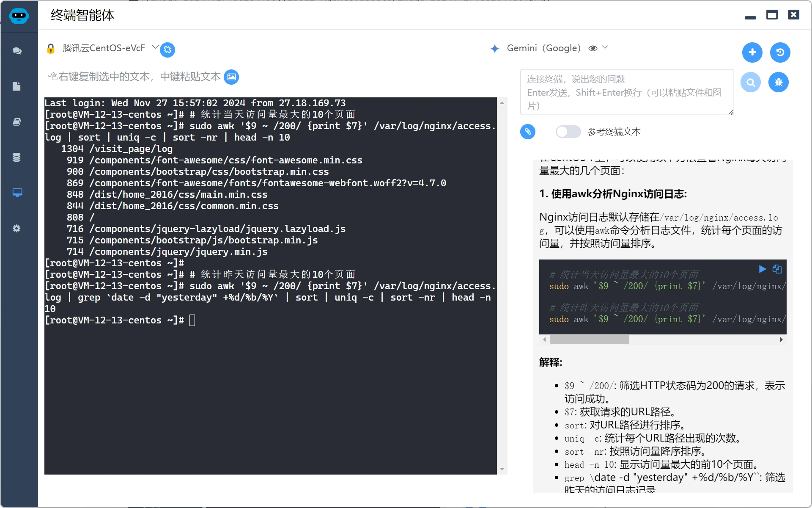Close the 终端智能体 window
This screenshot has height=508, width=812.
(x=793, y=15)
